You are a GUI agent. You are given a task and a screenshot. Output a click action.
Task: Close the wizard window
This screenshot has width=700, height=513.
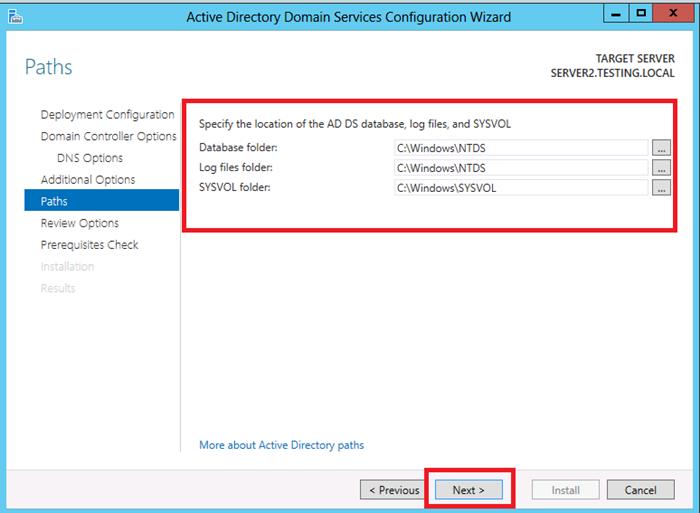(x=673, y=13)
